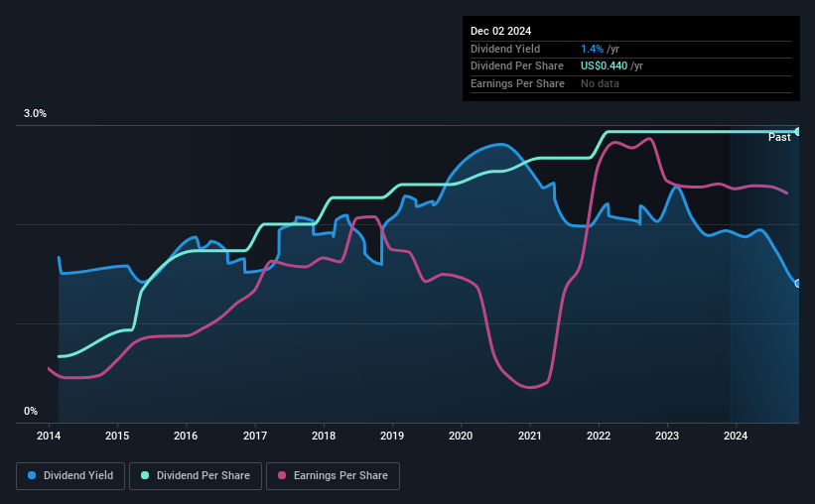Click the tooltip Dividend Yield row label
This screenshot has width=815, height=504.
click(x=505, y=49)
